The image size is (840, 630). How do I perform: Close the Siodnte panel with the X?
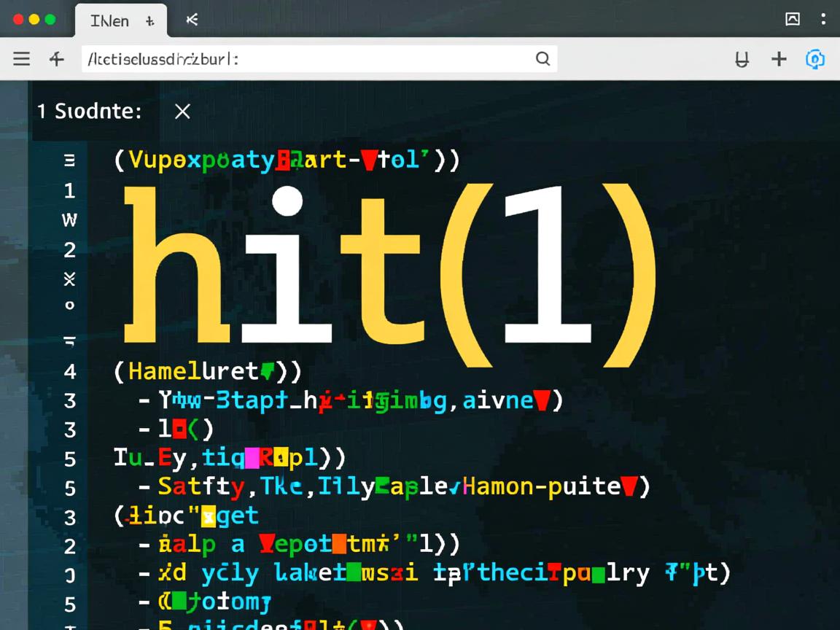coord(182,112)
